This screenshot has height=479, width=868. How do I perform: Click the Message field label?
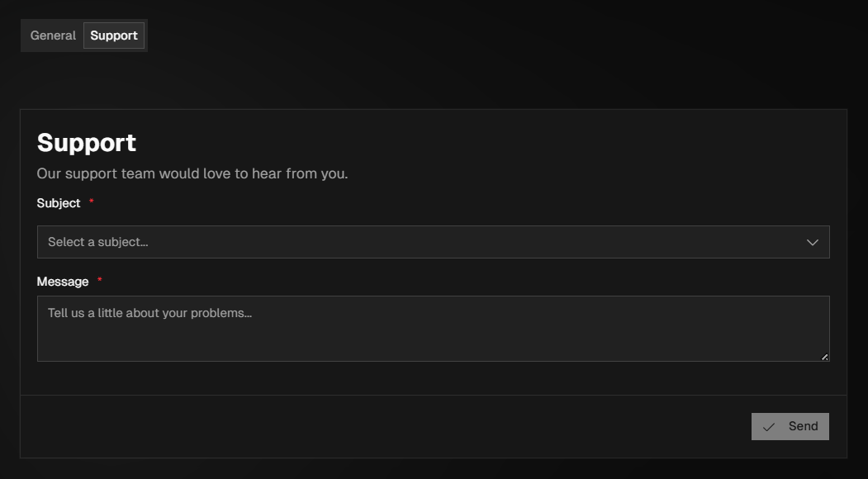click(x=63, y=282)
